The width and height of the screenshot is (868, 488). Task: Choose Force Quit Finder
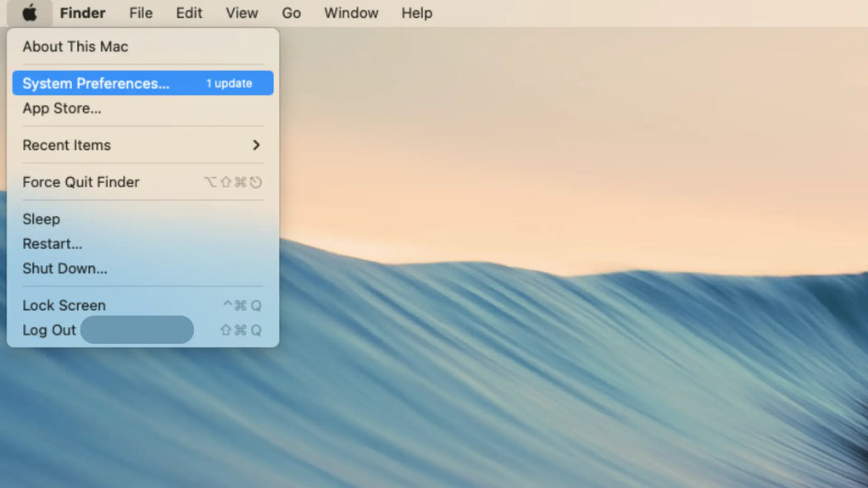[81, 182]
